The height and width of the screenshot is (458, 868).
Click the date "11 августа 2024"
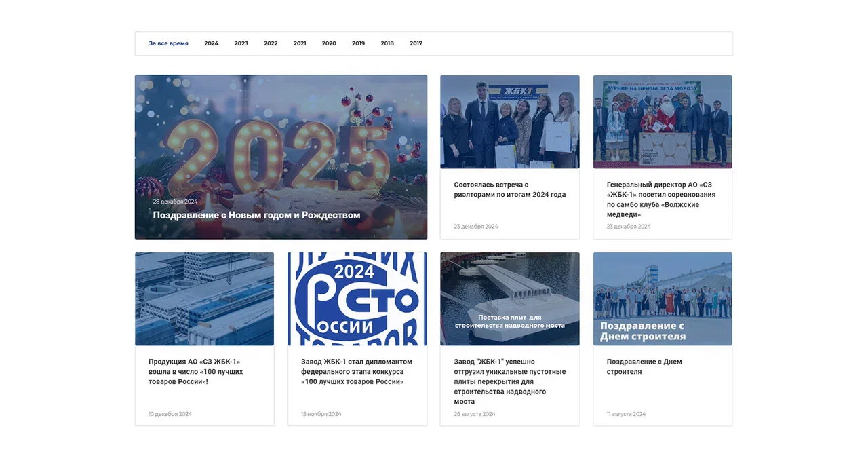coord(626,414)
